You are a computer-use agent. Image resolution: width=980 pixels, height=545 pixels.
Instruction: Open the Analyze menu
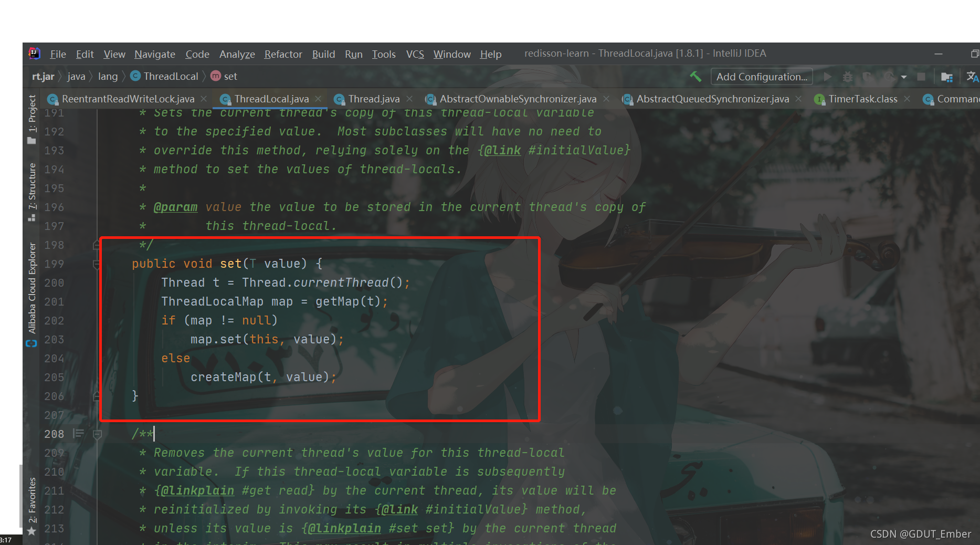click(237, 54)
